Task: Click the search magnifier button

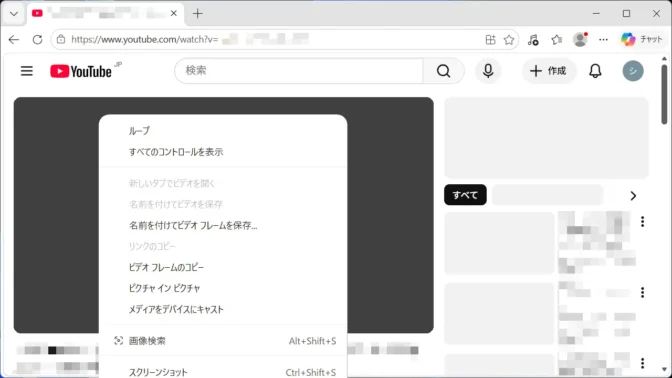Action: point(443,71)
